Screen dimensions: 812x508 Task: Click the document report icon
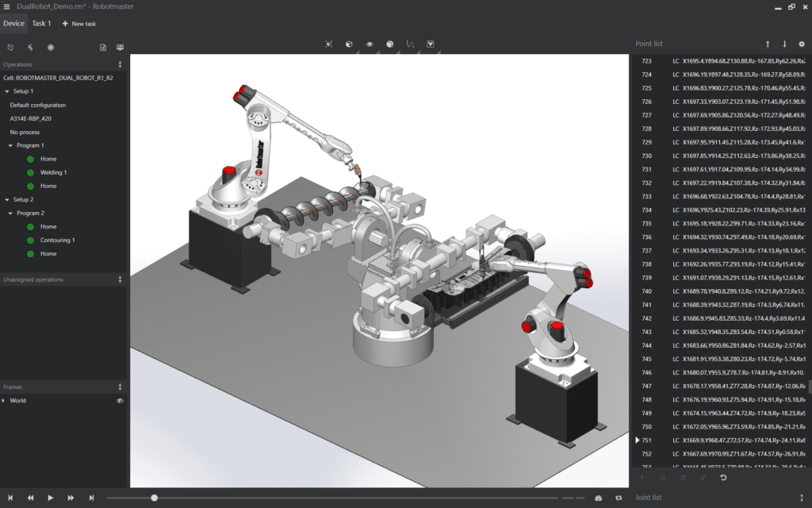click(103, 47)
